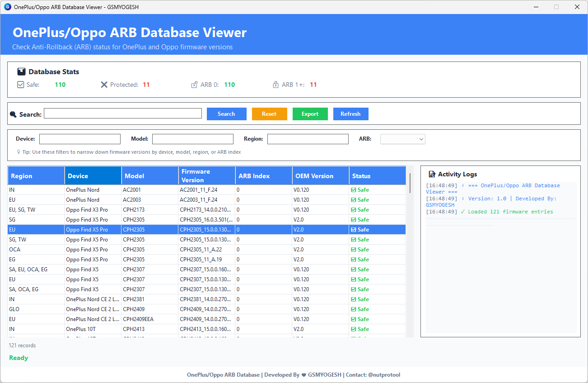
Task: Sort table by Region column header
Action: [36, 176]
